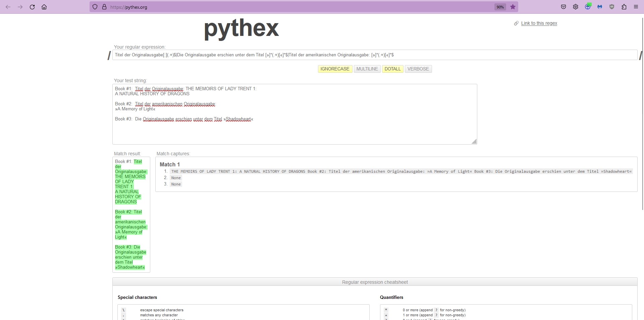Image resolution: width=644 pixels, height=320 pixels.
Task: Click the page vertical scrollbar
Action: click(x=642, y=114)
